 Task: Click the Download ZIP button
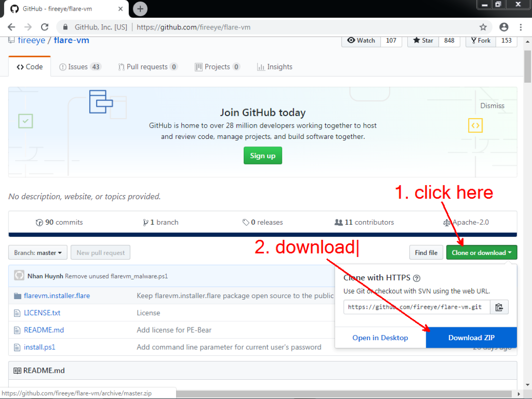[471, 338]
